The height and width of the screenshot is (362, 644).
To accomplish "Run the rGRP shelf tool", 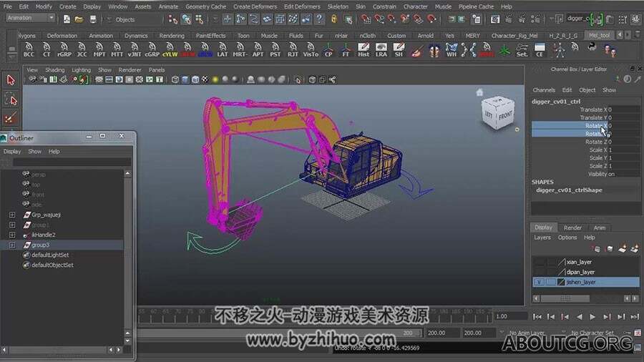I will pos(64,49).
